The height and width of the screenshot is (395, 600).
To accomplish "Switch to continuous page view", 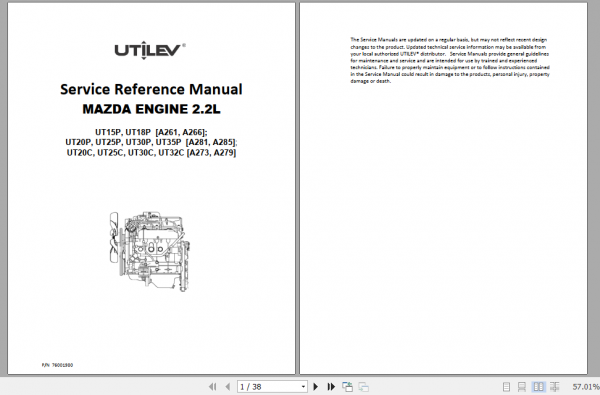I will [522, 387].
